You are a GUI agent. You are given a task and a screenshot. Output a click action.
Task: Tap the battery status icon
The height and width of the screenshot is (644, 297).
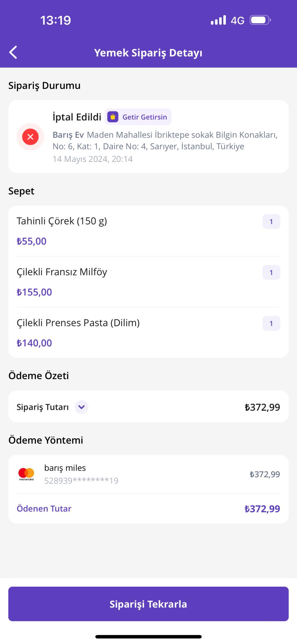pyautogui.click(x=260, y=20)
